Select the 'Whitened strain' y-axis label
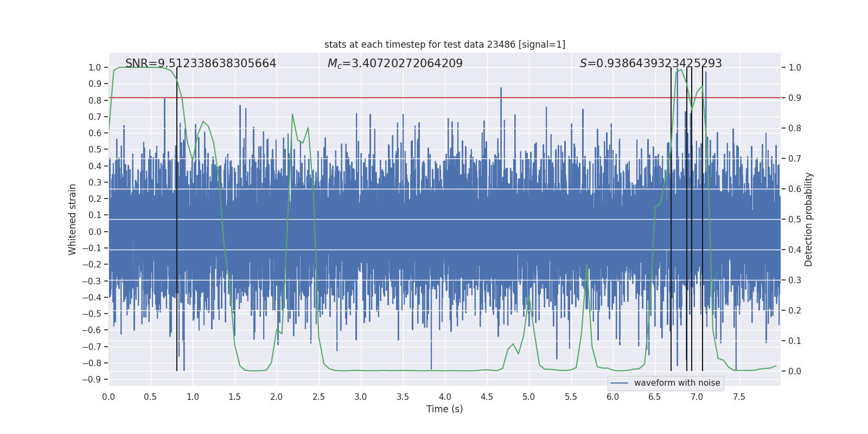The image size is (868, 434). point(72,219)
